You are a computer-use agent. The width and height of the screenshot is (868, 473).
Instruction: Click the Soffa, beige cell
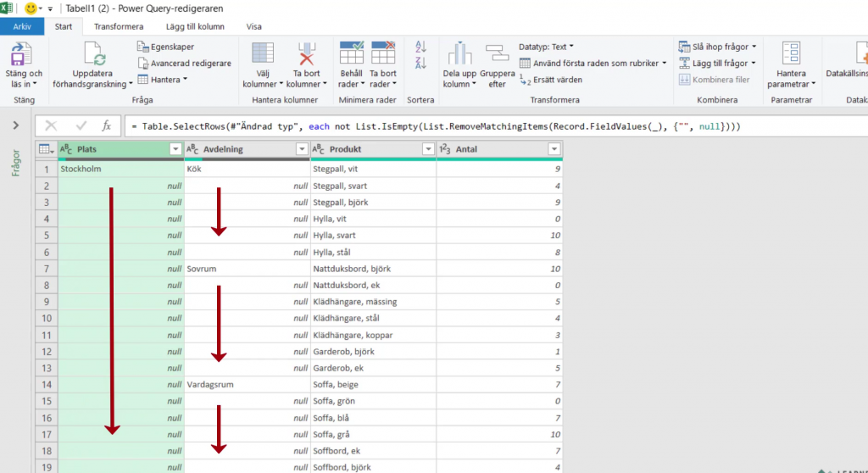point(373,384)
